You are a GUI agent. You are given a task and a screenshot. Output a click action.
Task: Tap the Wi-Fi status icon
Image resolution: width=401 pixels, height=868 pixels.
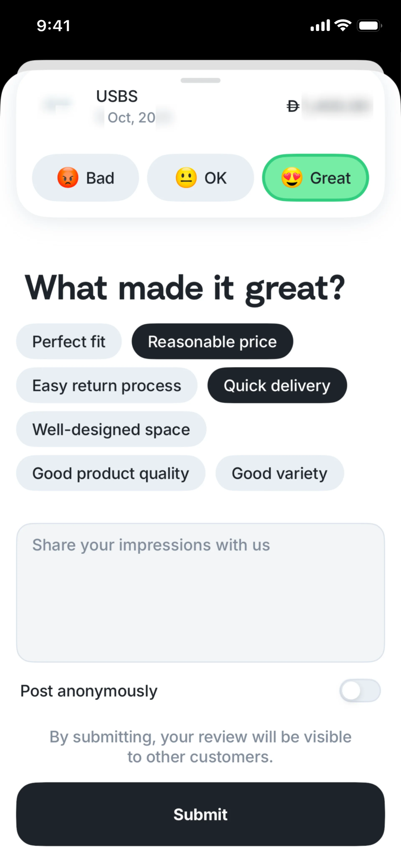tap(343, 25)
